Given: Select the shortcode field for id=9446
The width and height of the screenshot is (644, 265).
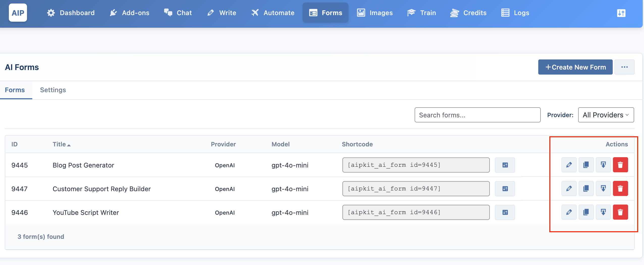Looking at the screenshot, I should point(416,212).
